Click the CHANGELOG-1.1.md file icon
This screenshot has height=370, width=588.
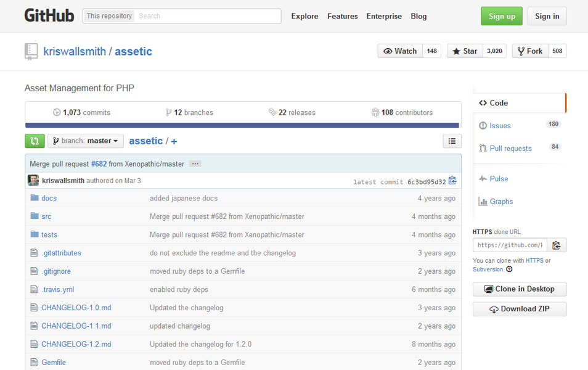click(34, 326)
